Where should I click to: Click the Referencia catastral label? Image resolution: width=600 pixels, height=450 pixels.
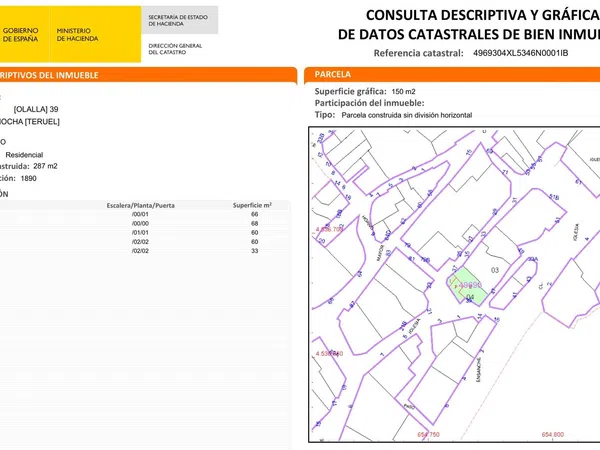click(x=419, y=53)
